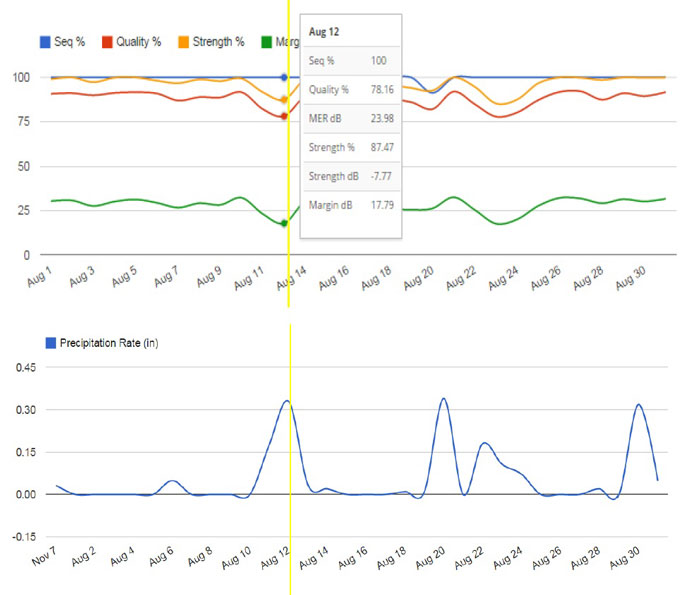Click the Margin dB value 17.79 in tooltip

382,205
